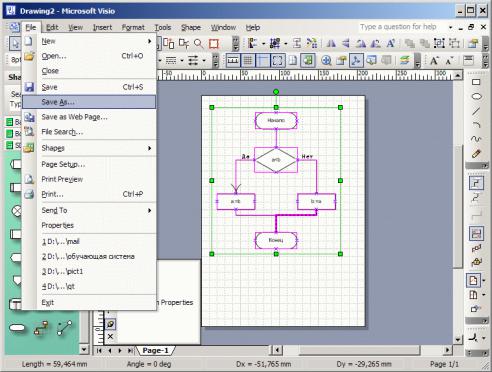This screenshot has height=372, width=492.
Task: Expand the Shapes submenu arrow
Action: [150, 148]
